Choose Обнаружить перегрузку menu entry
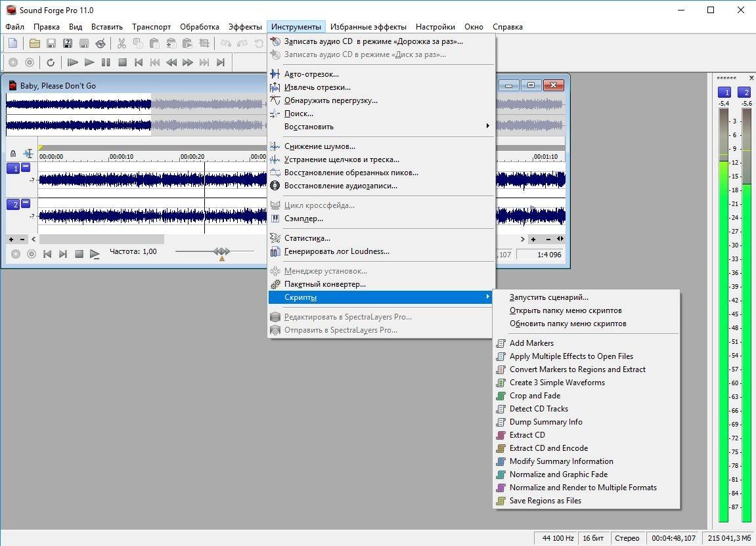This screenshot has height=546, width=756. (x=382, y=100)
